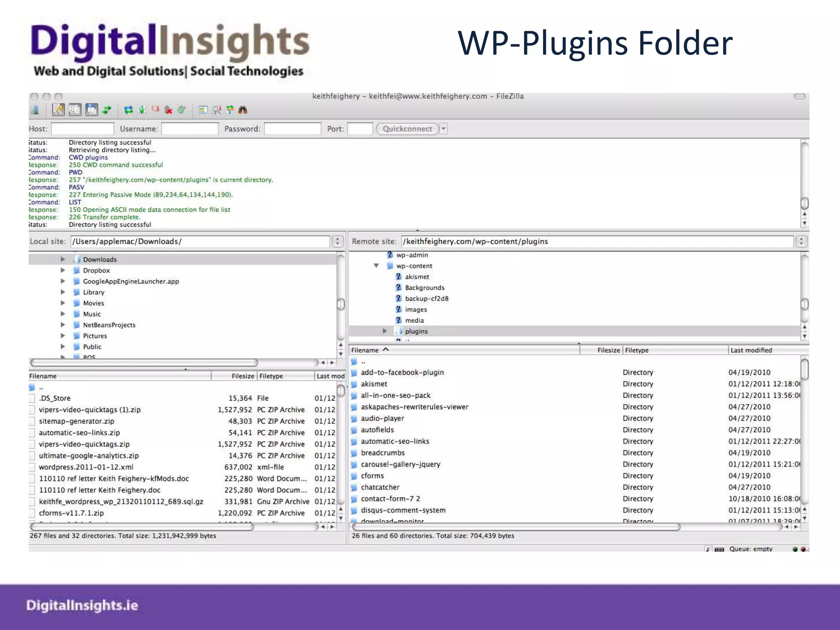Refresh the file and folder lists
840x630 pixels.
pos(128,110)
